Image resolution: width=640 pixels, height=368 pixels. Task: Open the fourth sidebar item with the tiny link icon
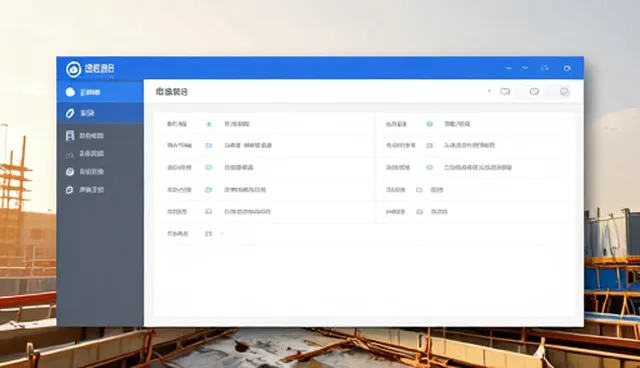pyautogui.click(x=100, y=154)
